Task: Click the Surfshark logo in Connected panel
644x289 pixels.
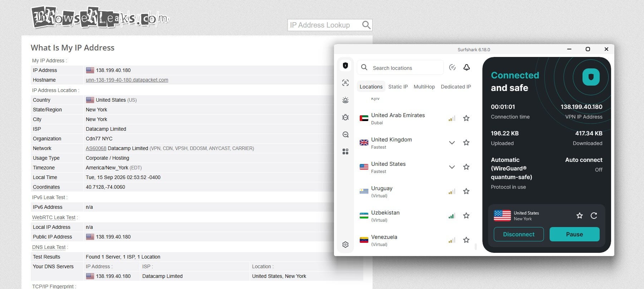Action: click(591, 77)
